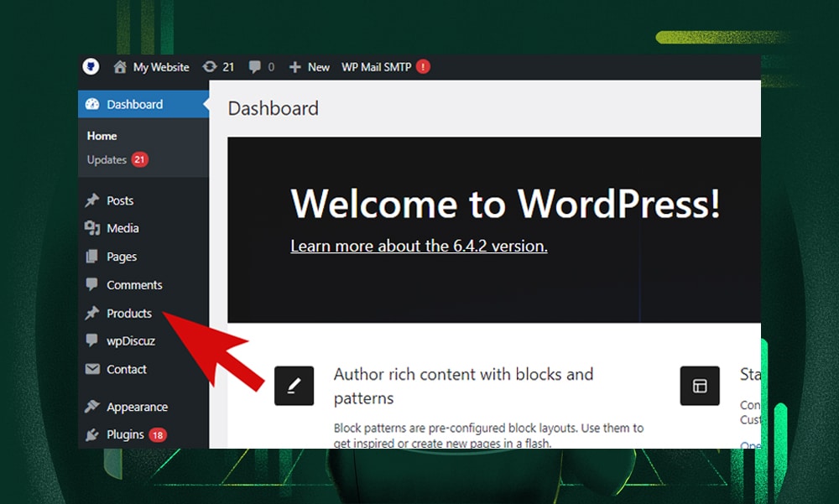The image size is (839, 504).
Task: Click the block patterns icon beside Stats
Action: [700, 386]
